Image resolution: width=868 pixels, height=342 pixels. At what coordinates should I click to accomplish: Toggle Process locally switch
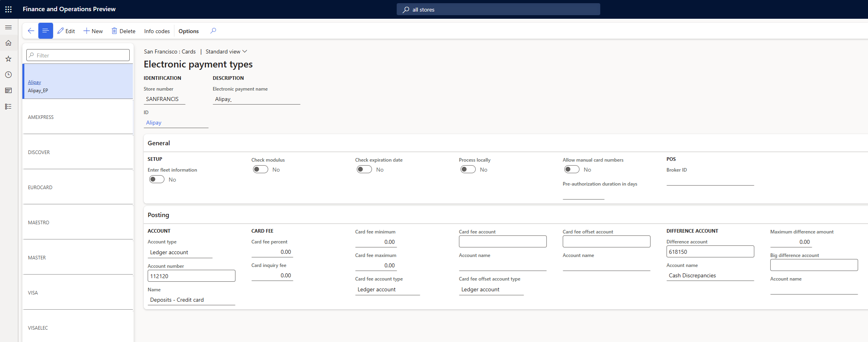point(468,170)
